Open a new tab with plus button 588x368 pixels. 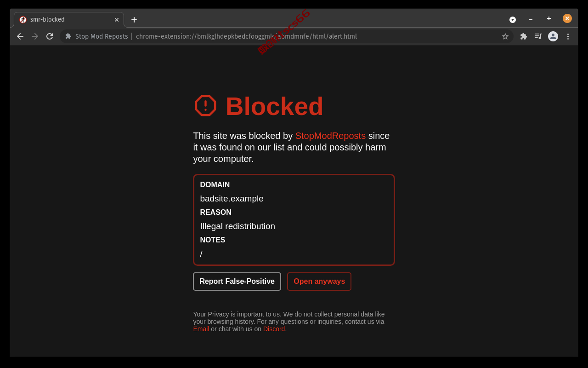pos(134,20)
